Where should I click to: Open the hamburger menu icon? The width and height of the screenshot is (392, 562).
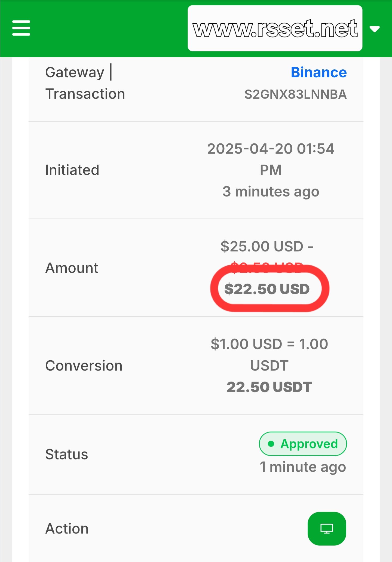(21, 28)
